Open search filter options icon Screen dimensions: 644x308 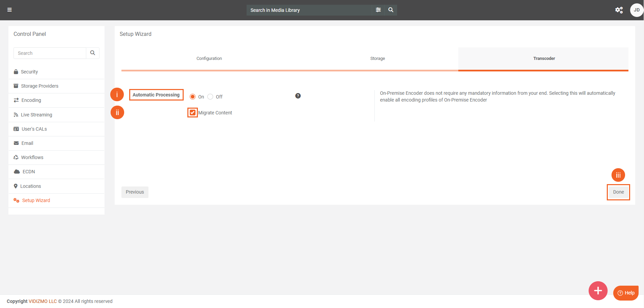pyautogui.click(x=378, y=10)
